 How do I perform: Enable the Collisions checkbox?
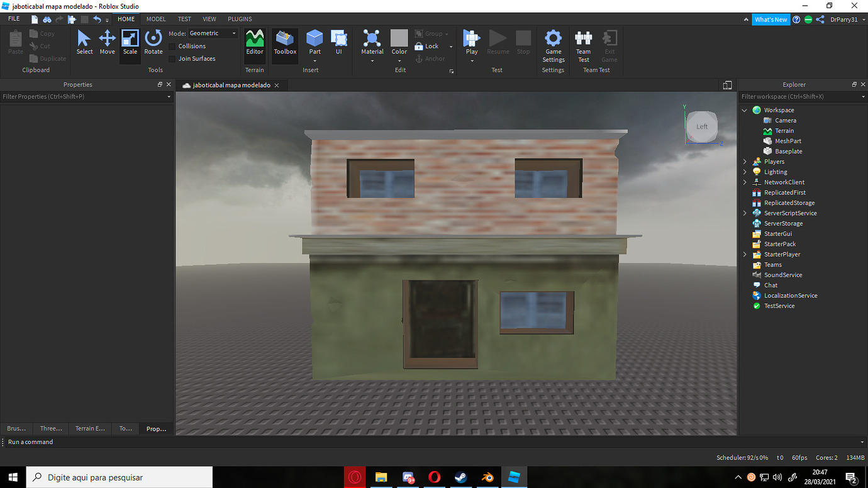point(173,46)
